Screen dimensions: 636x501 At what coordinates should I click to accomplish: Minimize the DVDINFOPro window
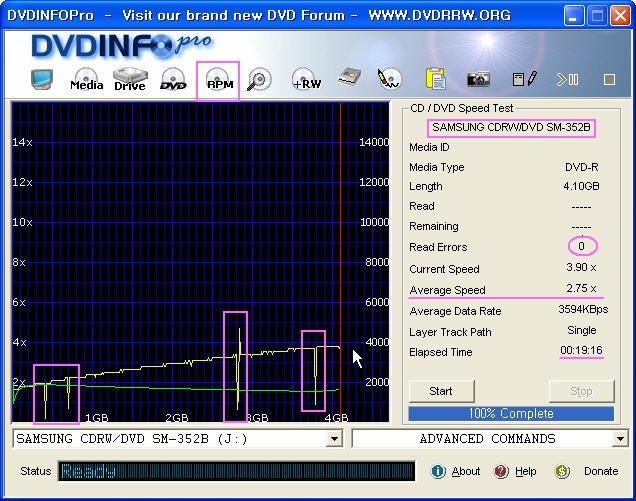(574, 16)
